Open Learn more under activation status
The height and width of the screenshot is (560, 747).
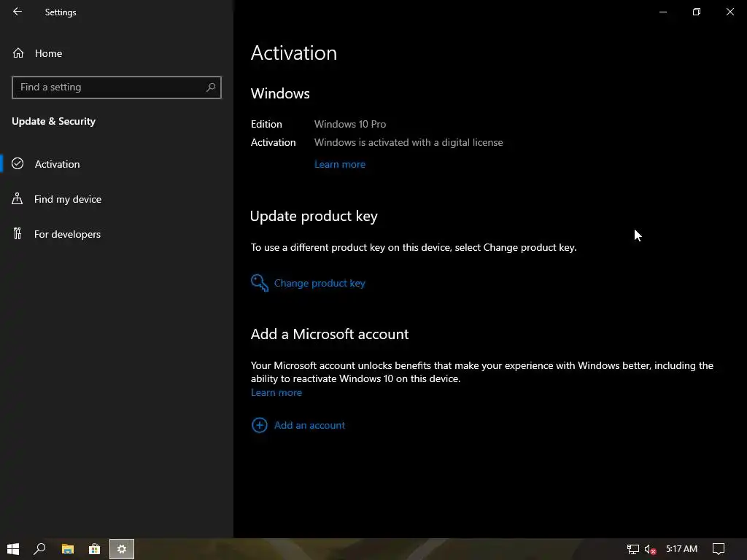click(340, 164)
